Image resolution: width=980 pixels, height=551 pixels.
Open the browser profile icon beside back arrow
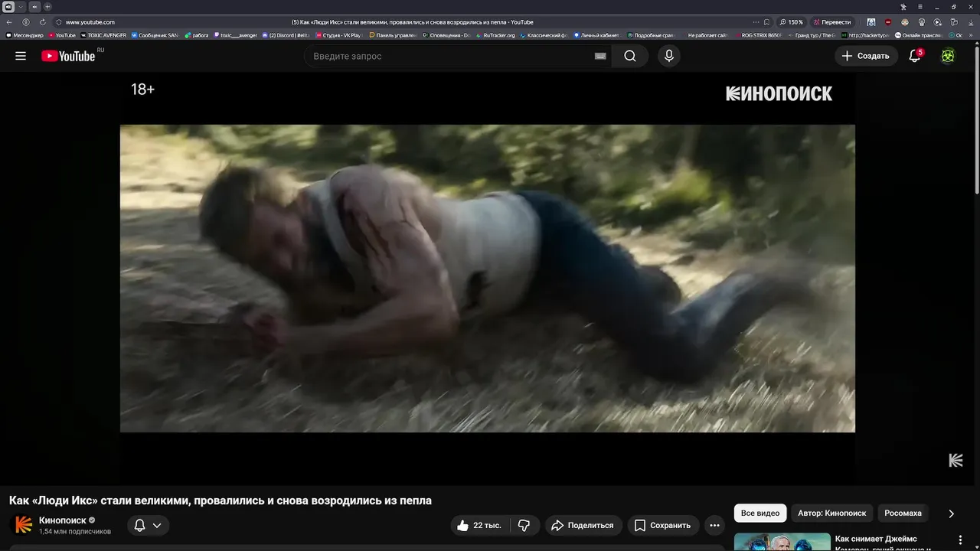(x=26, y=22)
